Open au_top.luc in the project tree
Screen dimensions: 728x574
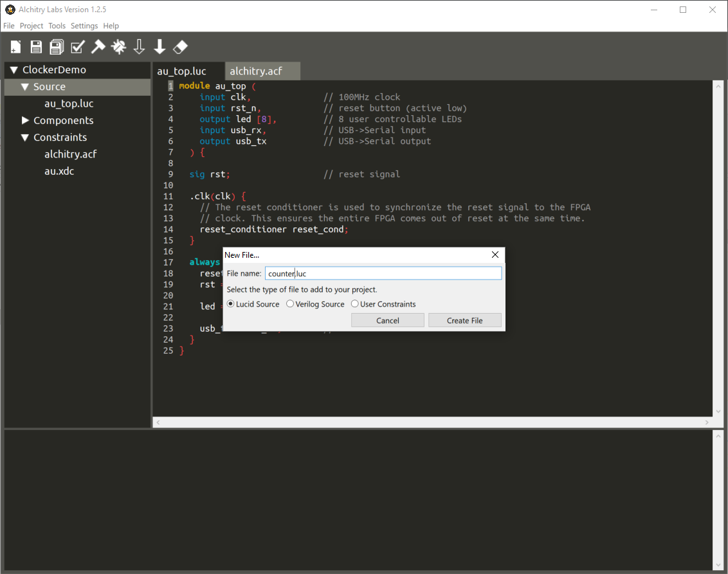click(x=69, y=103)
